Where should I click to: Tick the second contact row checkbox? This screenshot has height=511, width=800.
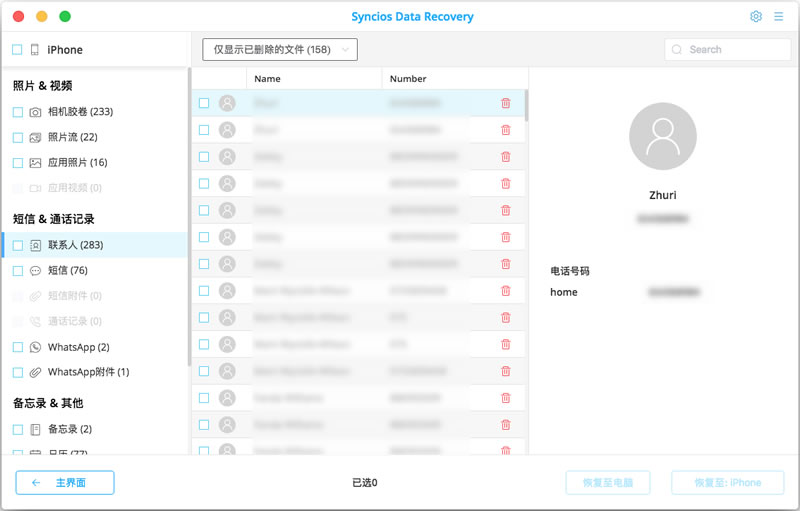(204, 130)
